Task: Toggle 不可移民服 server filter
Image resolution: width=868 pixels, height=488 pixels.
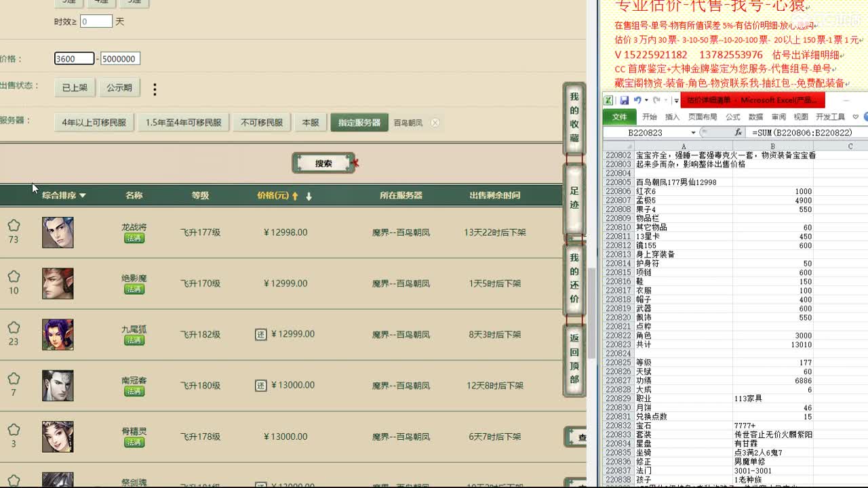Action: pyautogui.click(x=262, y=123)
